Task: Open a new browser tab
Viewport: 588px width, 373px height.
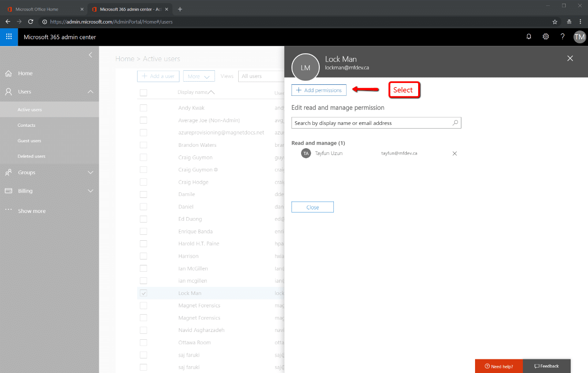Action: click(x=180, y=9)
